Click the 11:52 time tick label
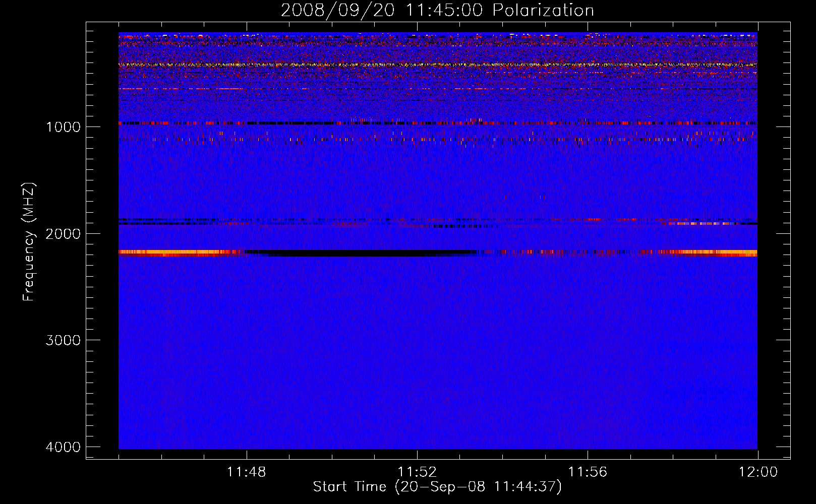Image resolution: width=816 pixels, height=504 pixels. 417,472
